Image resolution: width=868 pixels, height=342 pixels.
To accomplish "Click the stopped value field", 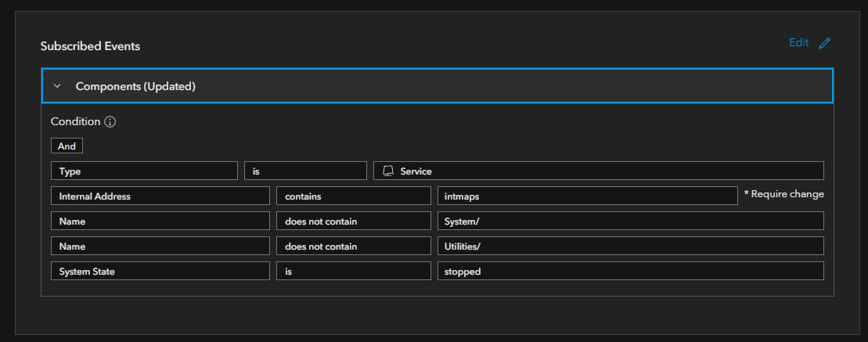I will pyautogui.click(x=630, y=271).
